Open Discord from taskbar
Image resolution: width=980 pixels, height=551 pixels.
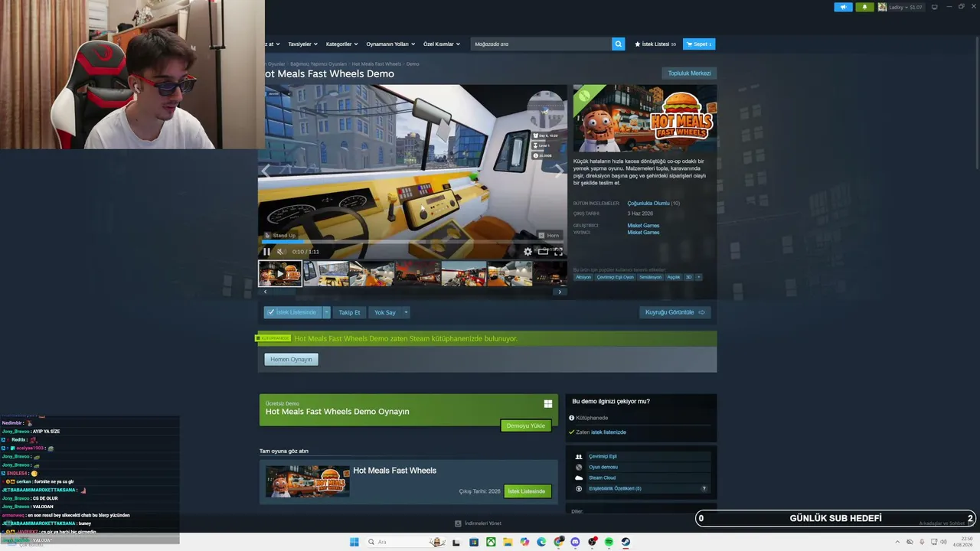pos(576,542)
